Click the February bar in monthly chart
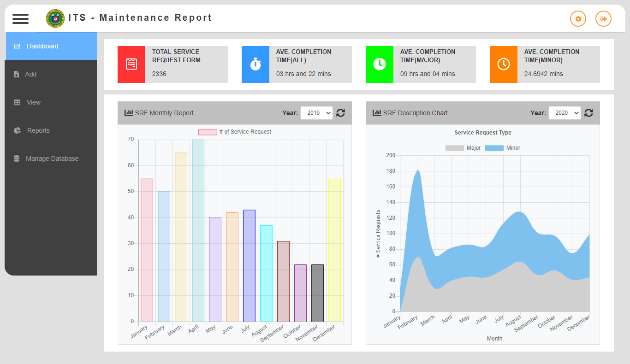This screenshot has height=364, width=630. [164, 257]
